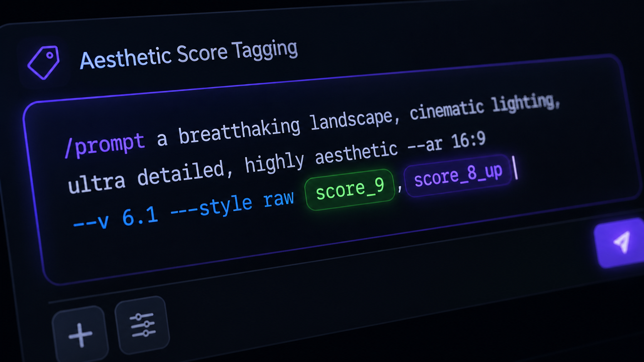Click the purple tag icon beside the title

coord(44,62)
